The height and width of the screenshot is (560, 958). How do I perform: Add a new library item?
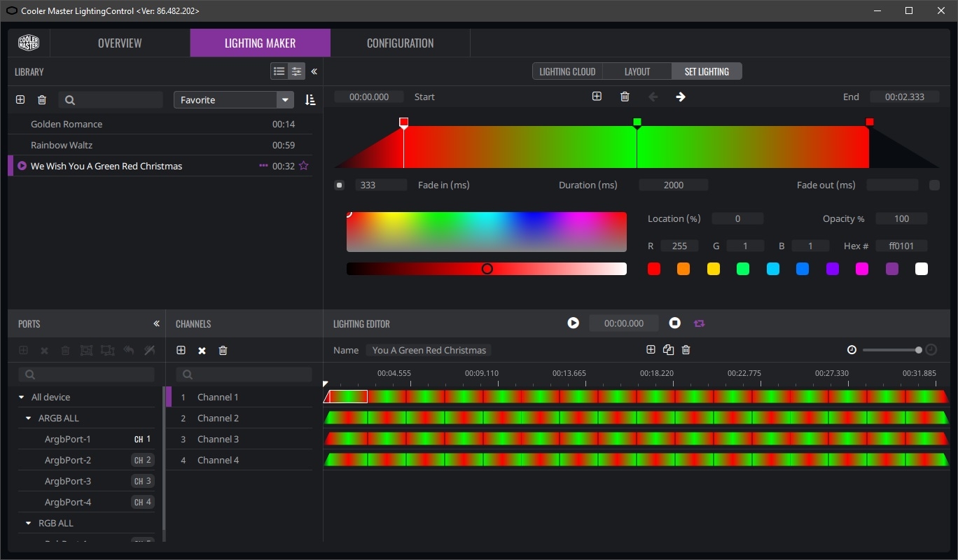pyautogui.click(x=20, y=100)
